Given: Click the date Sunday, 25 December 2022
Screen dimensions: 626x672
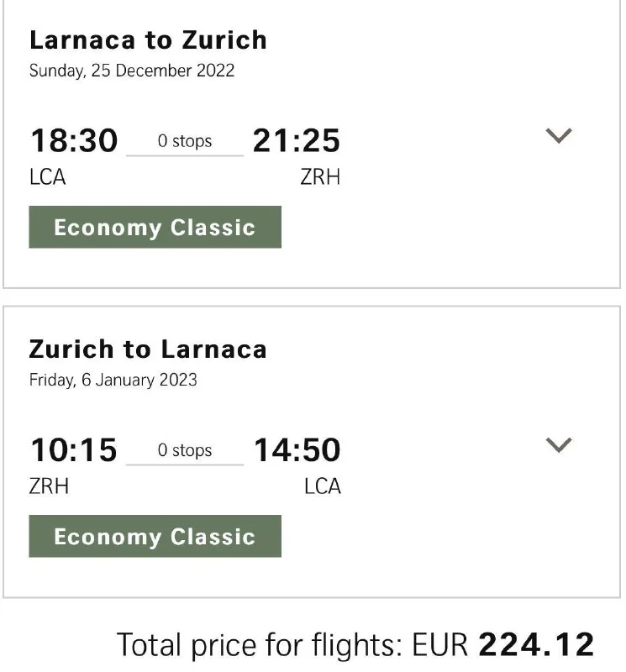Looking at the screenshot, I should (132, 71).
